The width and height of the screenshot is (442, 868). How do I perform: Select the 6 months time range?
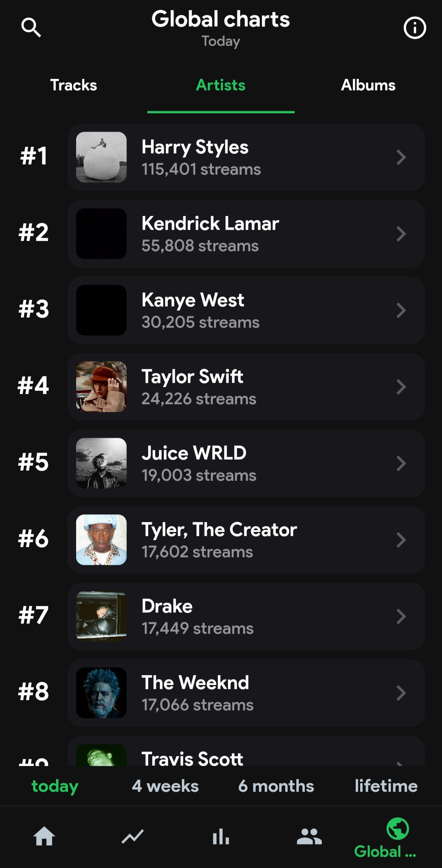pos(276,786)
